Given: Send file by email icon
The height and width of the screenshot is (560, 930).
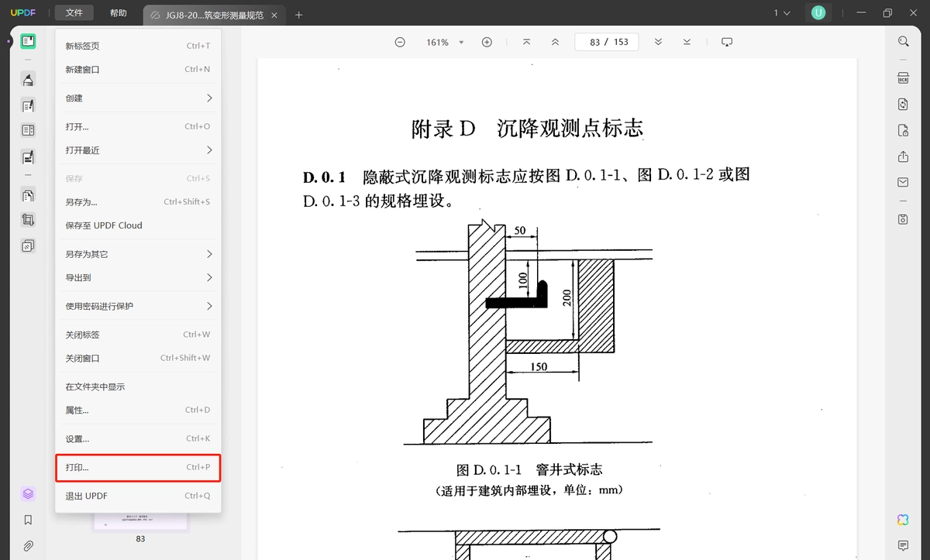Looking at the screenshot, I should [x=903, y=182].
